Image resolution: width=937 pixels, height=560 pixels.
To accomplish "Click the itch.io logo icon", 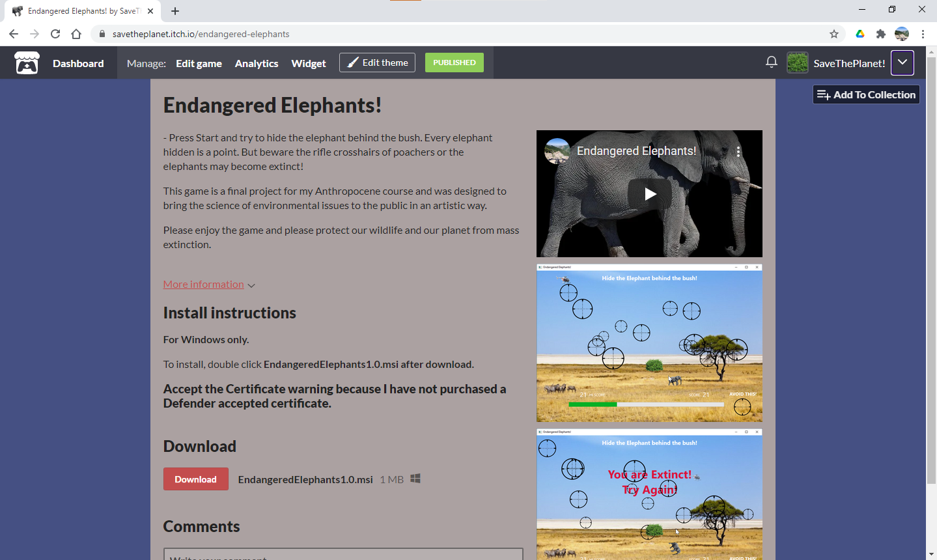I will 27,63.
